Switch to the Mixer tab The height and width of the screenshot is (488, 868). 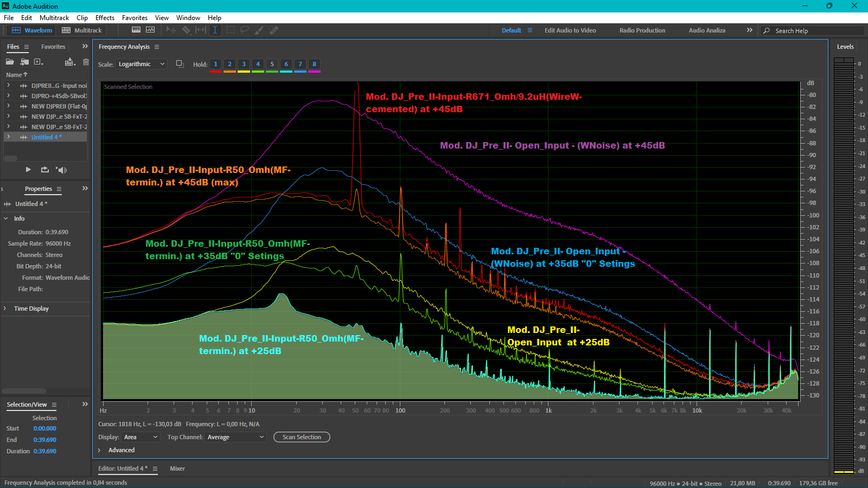[177, 469]
